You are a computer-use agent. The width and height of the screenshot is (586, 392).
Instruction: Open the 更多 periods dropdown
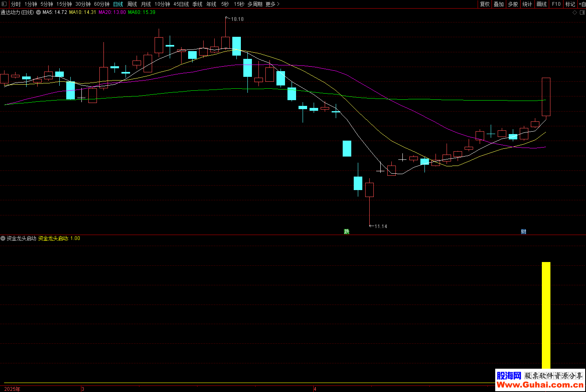(272, 4)
